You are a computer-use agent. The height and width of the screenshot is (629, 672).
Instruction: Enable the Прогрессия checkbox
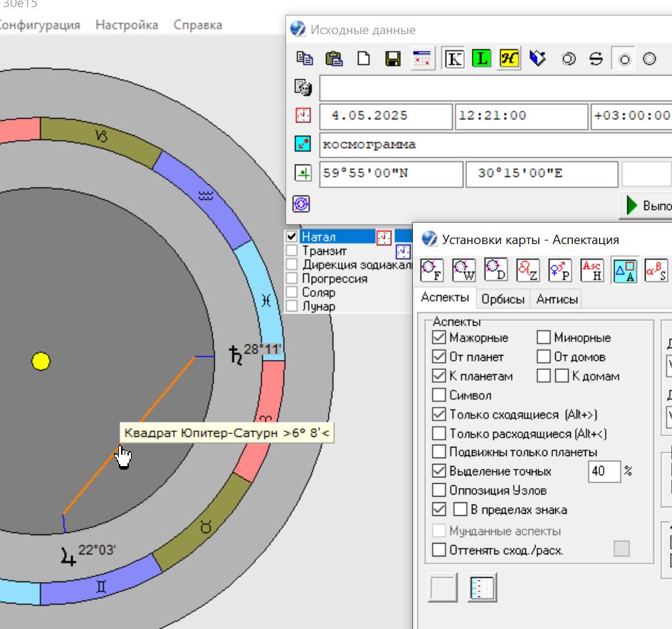coord(291,278)
